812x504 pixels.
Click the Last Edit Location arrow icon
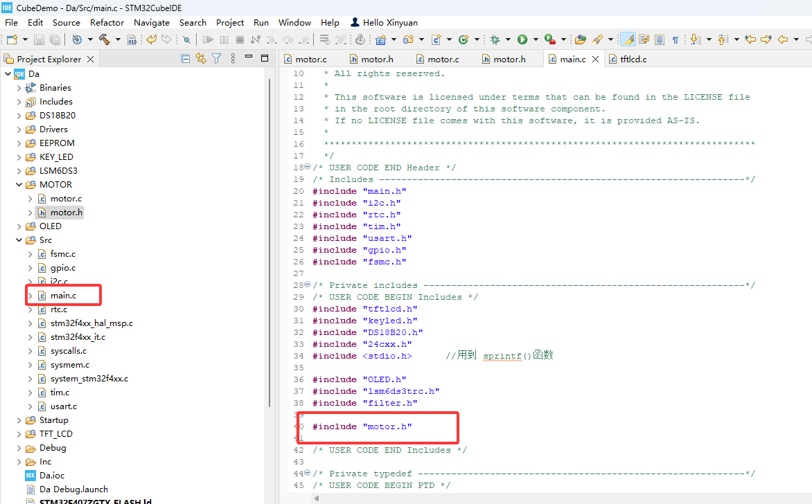click(750, 39)
